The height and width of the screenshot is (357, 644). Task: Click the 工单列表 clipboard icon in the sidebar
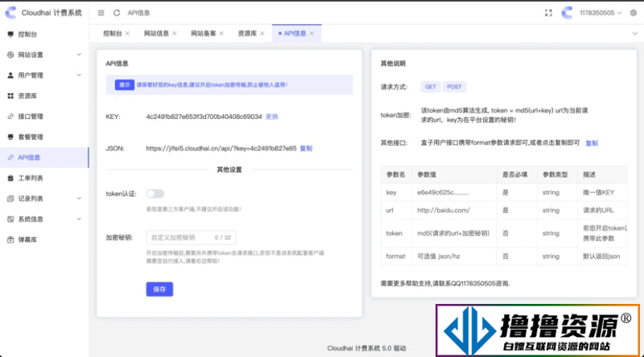(x=10, y=178)
